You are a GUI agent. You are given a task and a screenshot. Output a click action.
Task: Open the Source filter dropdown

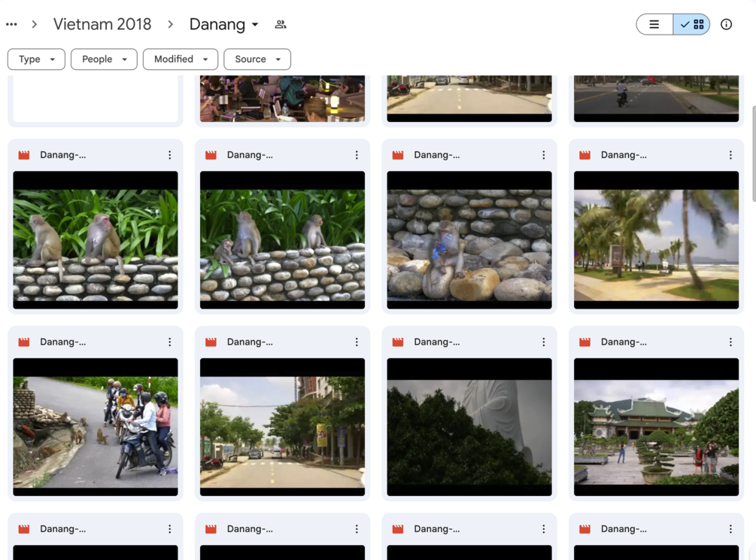(257, 59)
